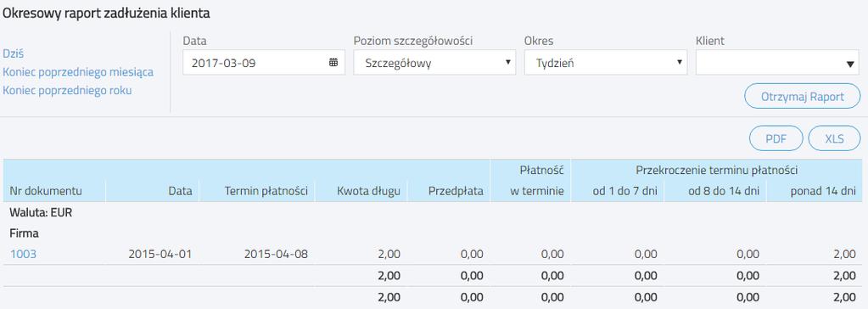
Task: Export the report as PDF
Action: pyautogui.click(x=776, y=138)
